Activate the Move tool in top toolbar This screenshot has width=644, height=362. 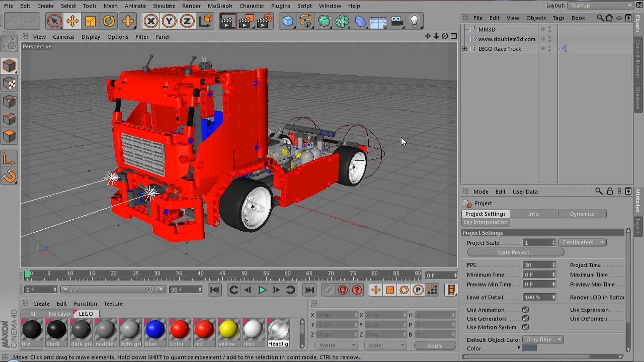(x=72, y=21)
